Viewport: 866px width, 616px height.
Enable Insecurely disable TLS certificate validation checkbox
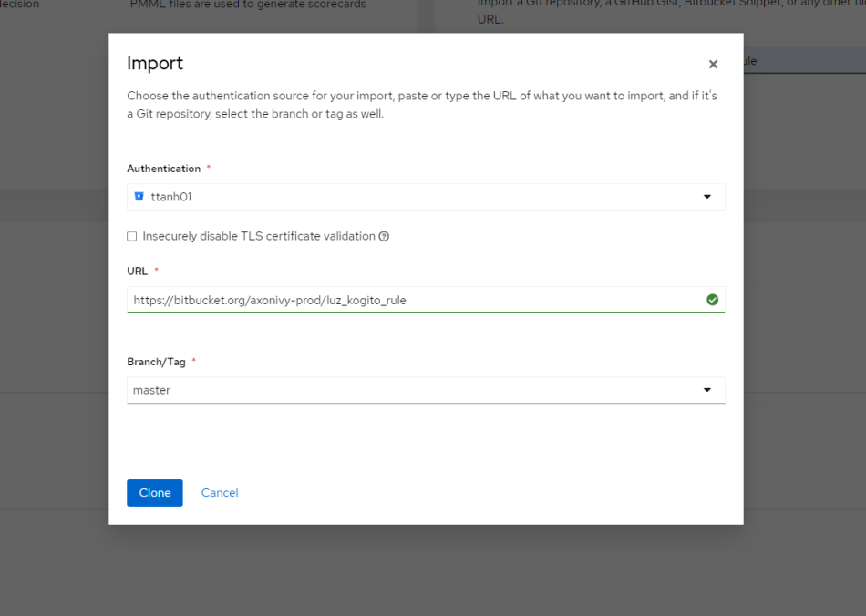tap(132, 236)
